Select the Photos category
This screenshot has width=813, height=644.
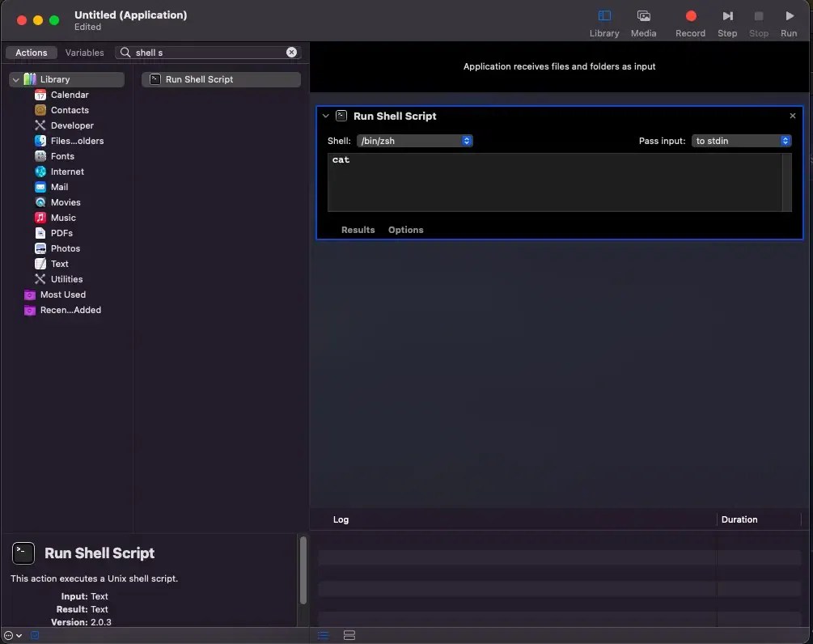[66, 248]
